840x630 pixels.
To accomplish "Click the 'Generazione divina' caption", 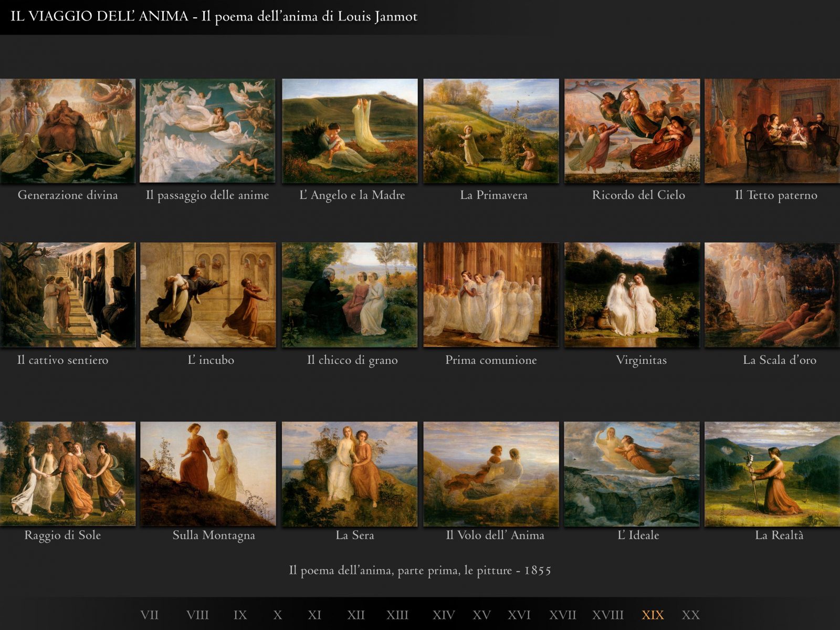I will click(x=68, y=195).
